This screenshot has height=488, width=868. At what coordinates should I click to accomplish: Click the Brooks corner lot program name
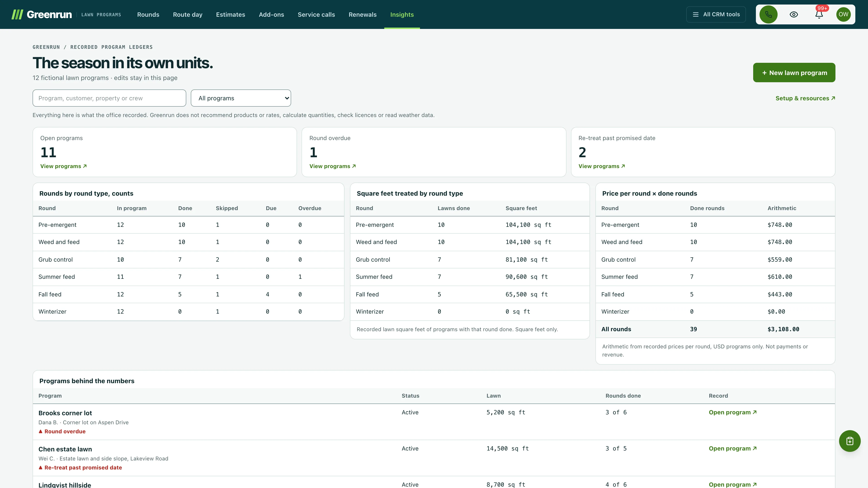pos(65,413)
